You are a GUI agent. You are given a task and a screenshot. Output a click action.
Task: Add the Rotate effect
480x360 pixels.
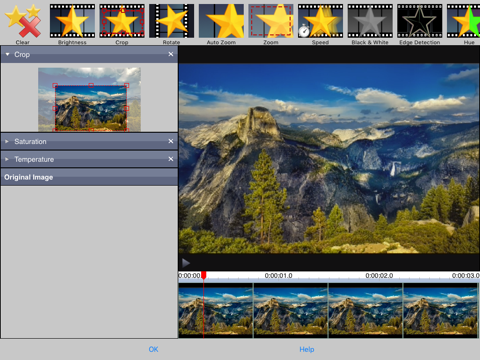pos(171,24)
